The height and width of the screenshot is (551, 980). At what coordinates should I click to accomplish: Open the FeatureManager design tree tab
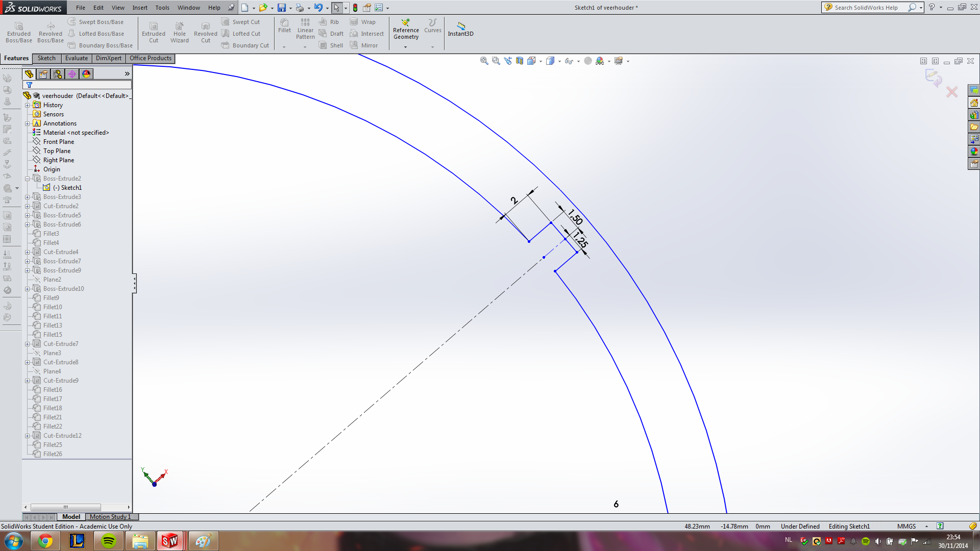(x=29, y=74)
